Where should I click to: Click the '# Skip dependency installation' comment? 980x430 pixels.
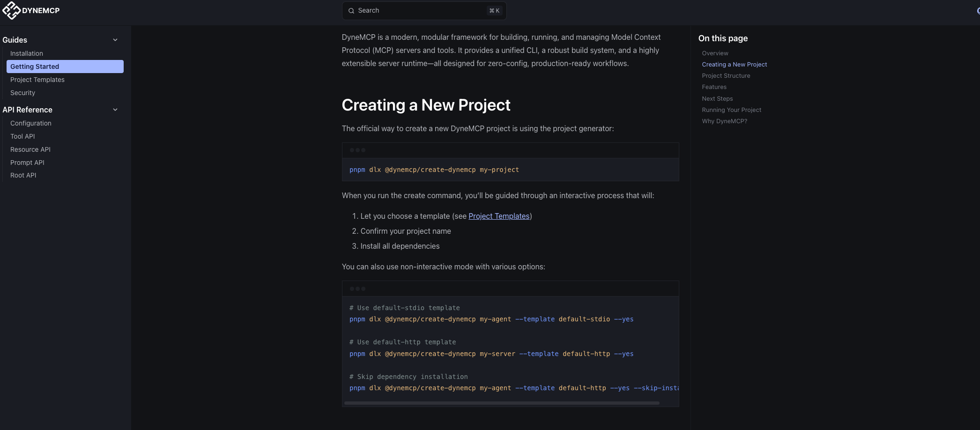point(408,377)
